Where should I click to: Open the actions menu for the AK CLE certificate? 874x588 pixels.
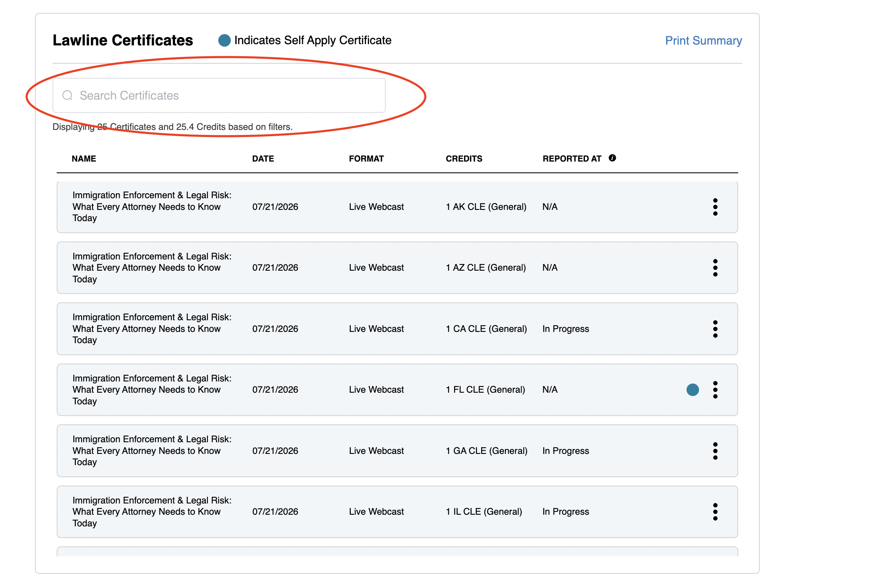coord(715,207)
